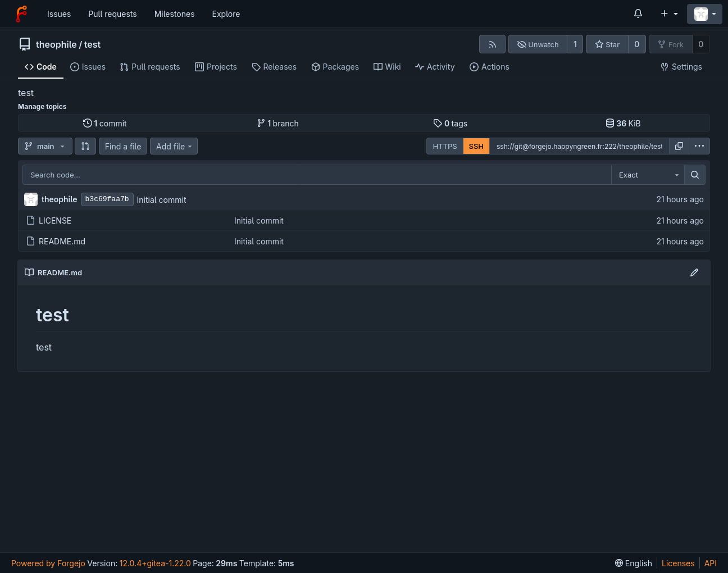This screenshot has height=573, width=728.
Task: Edit README.md with pencil icon
Action: (x=694, y=272)
